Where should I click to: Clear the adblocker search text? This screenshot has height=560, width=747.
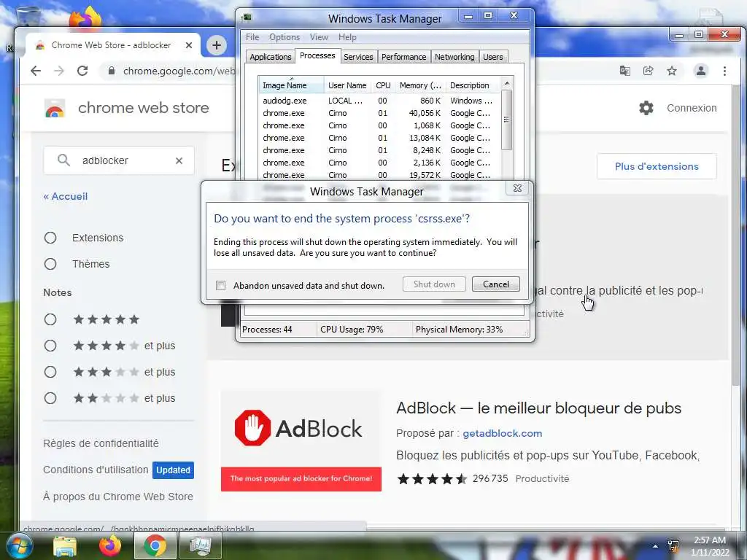(x=179, y=161)
